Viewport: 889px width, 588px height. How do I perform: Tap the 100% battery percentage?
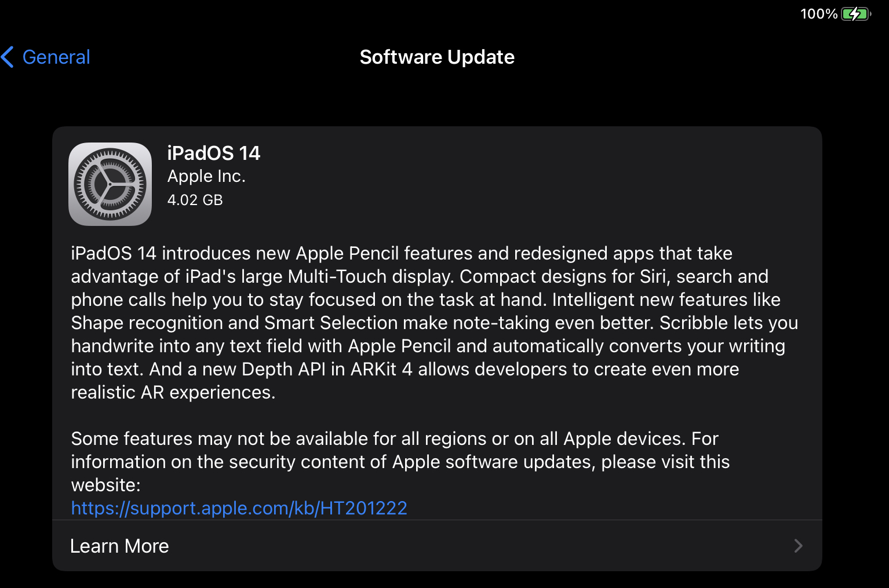click(x=819, y=14)
